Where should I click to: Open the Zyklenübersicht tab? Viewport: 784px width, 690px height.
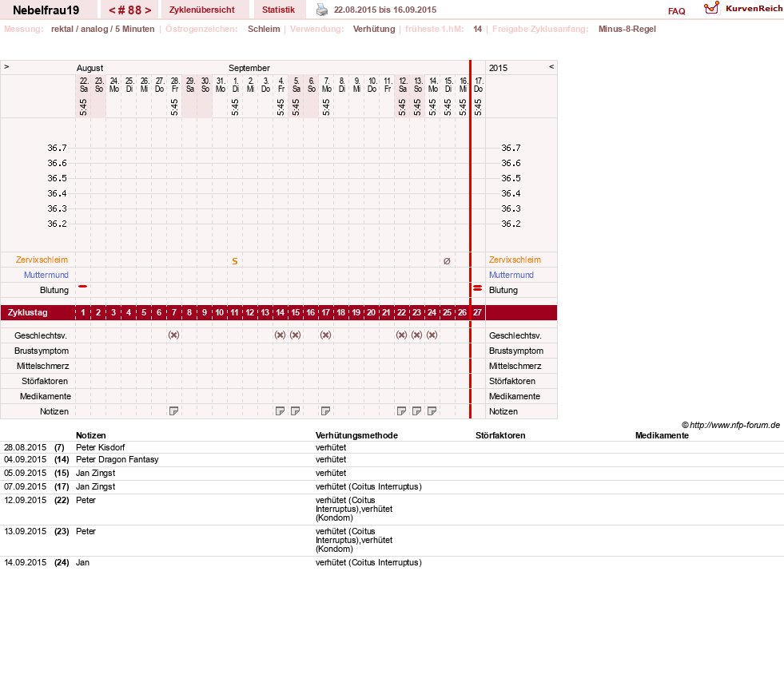pyautogui.click(x=202, y=10)
